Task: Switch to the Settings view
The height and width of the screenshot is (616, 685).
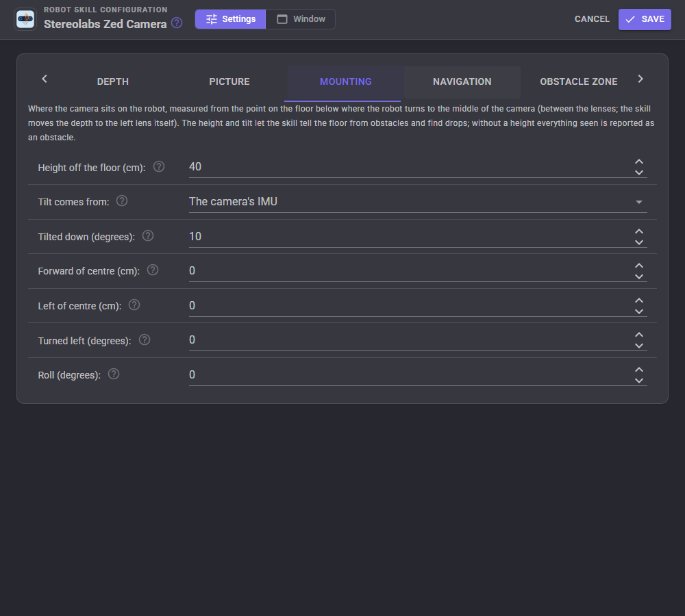Action: click(230, 19)
